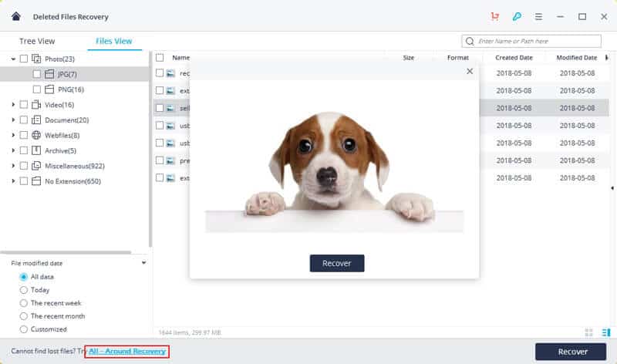Screen dimensions: 617x364
Task: Switch to the Files View tab
Action: pos(113,41)
